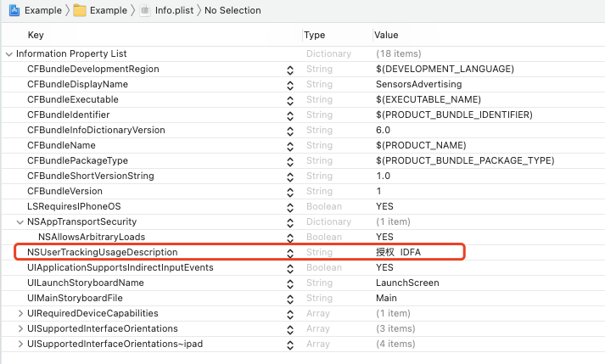Viewport: 605px width, 364px height.
Task: Select the NSAllowsArbitraryLoads YES value
Action: (x=384, y=237)
